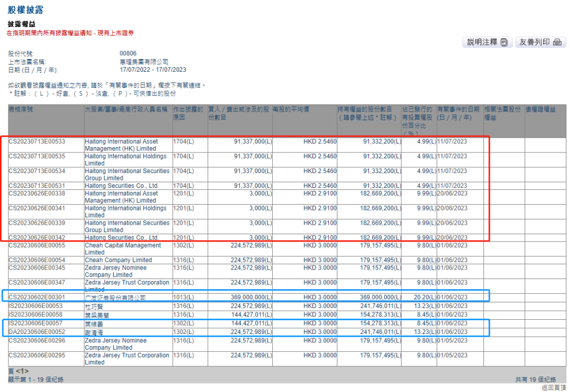Go to page 1 in the pager
This screenshot has height=392, width=570.
click(22, 371)
